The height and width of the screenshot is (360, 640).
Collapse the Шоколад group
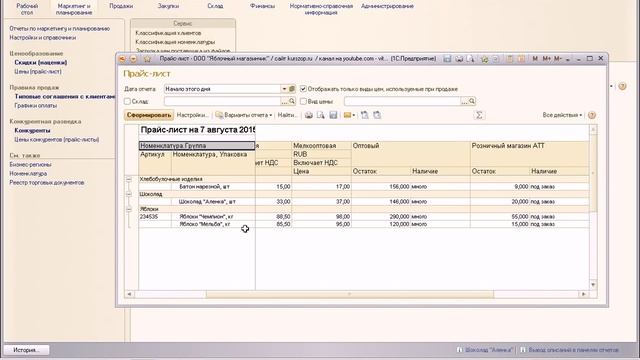click(x=129, y=194)
